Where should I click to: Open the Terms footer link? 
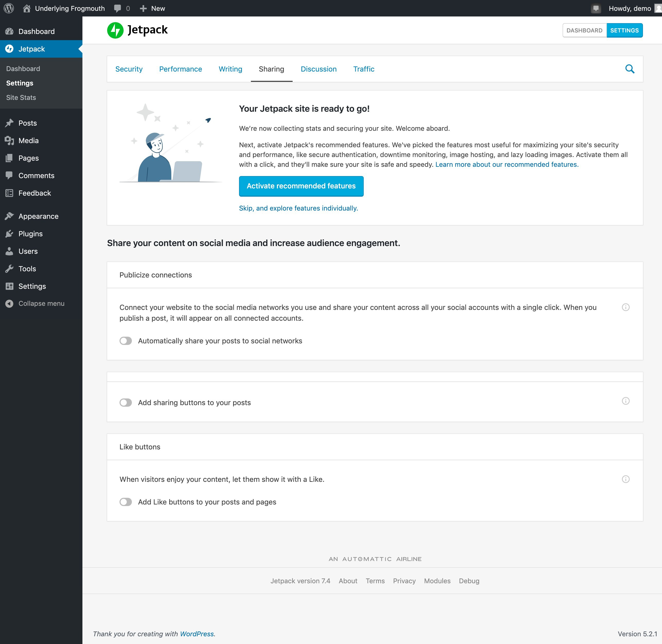point(375,581)
